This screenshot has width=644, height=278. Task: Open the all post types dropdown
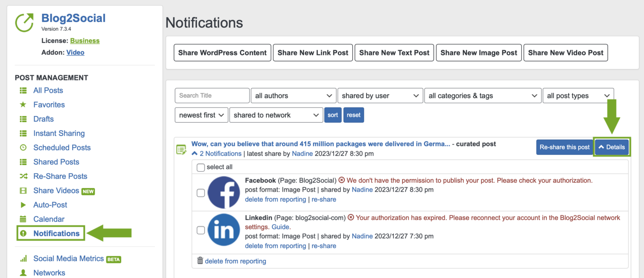coord(578,96)
